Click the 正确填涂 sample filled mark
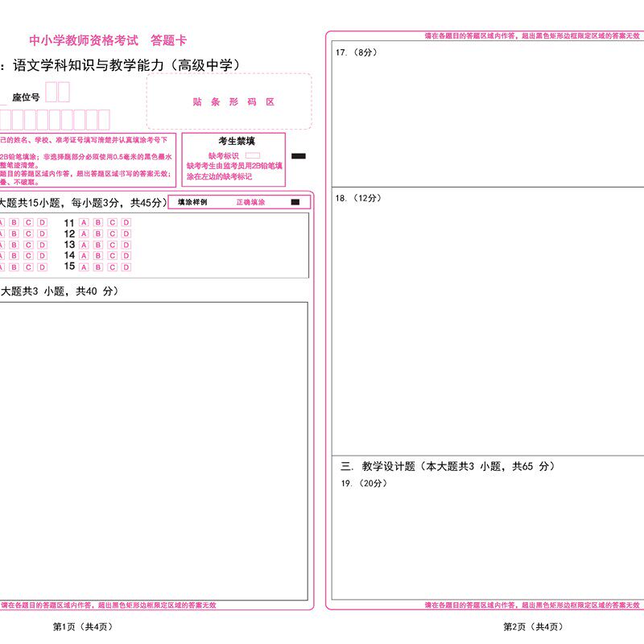 (295, 202)
